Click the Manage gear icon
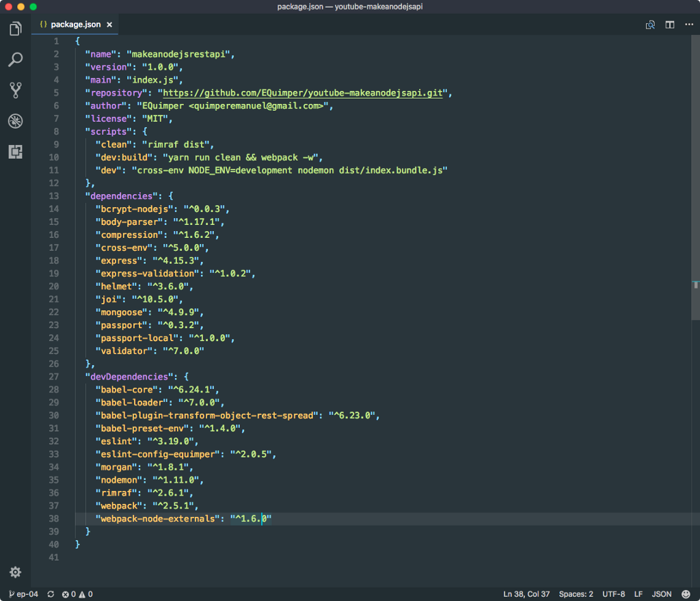700x601 pixels. (x=15, y=572)
